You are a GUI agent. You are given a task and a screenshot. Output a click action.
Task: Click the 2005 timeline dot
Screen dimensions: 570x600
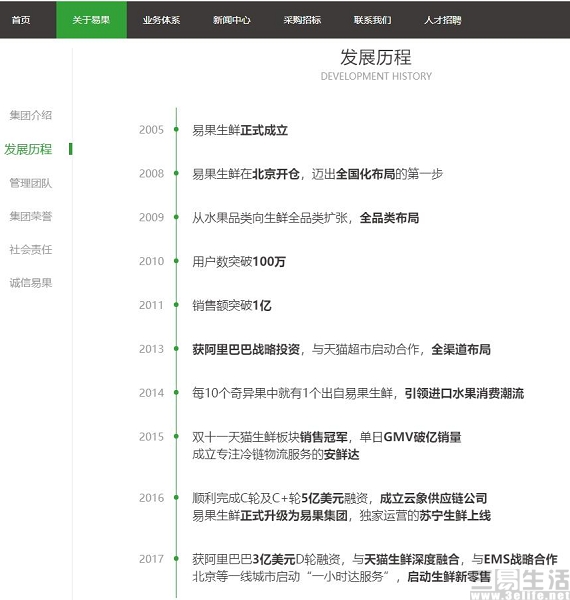[x=176, y=129]
